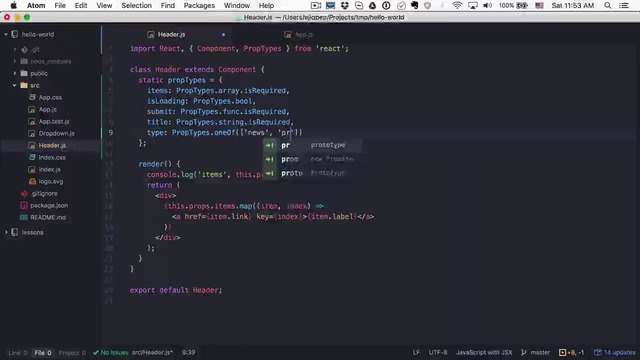Viewport: 640px width, 360px height.
Task: Click the US flag input source icon
Action: click(x=540, y=5)
